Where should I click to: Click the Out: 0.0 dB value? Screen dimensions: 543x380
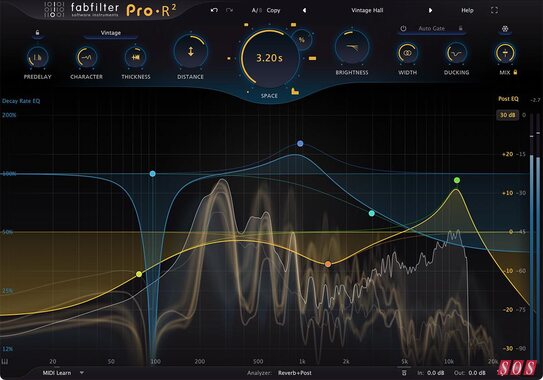tap(470, 373)
